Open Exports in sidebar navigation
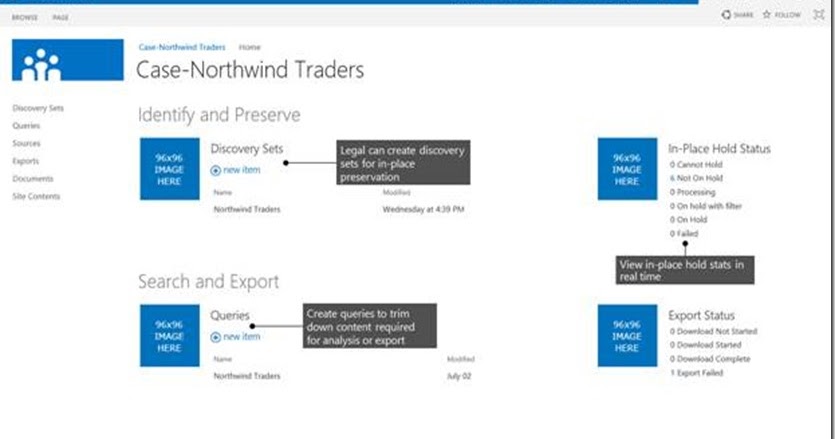Viewport: 835px width, 439px height. click(26, 161)
